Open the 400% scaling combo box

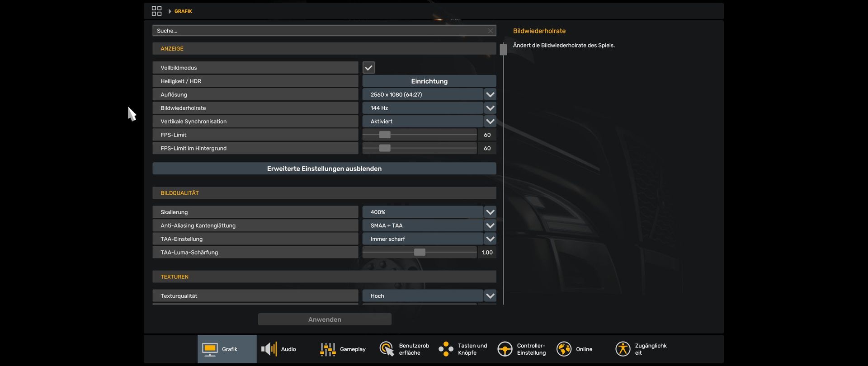[x=423, y=212]
